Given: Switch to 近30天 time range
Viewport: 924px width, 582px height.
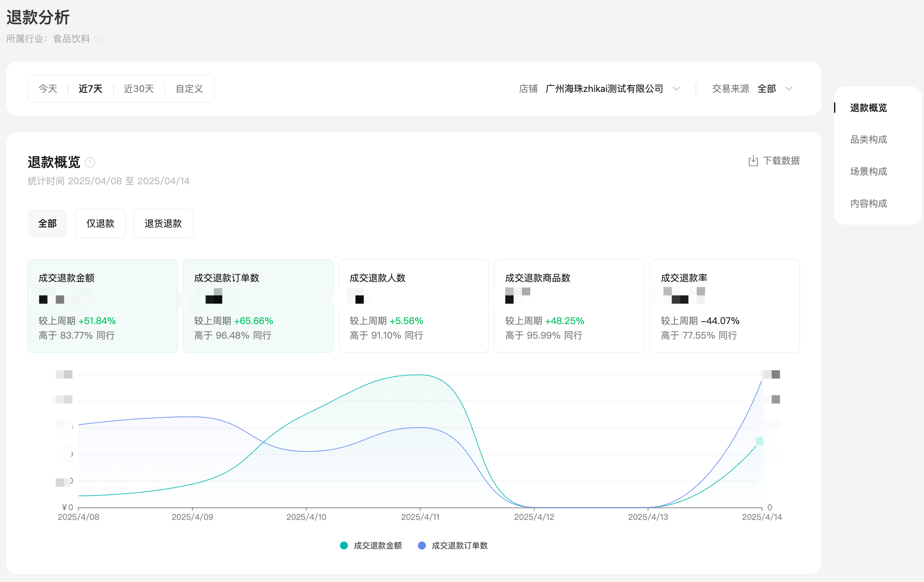Looking at the screenshot, I should pos(139,89).
